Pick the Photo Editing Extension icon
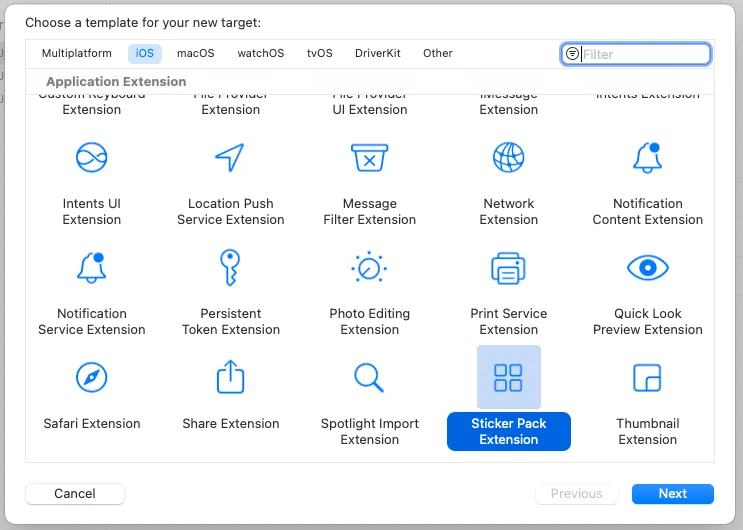The width and height of the screenshot is (743, 530). [369, 267]
